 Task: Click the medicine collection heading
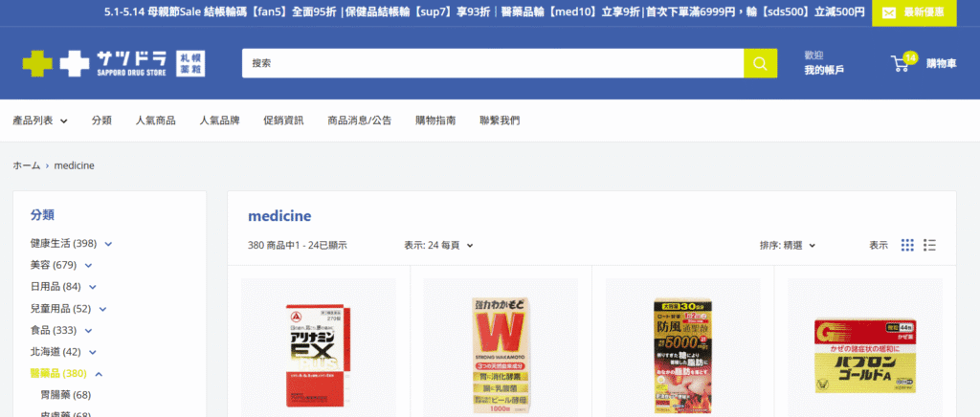pyautogui.click(x=279, y=216)
